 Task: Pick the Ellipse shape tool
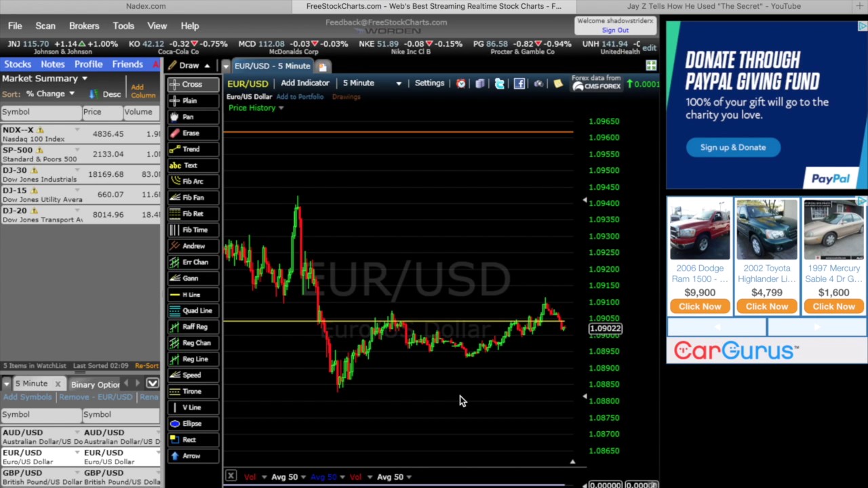[193, 424]
